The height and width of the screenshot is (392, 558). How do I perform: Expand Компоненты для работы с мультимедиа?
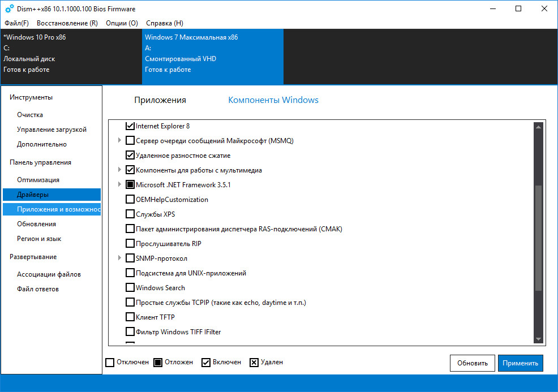[119, 170]
